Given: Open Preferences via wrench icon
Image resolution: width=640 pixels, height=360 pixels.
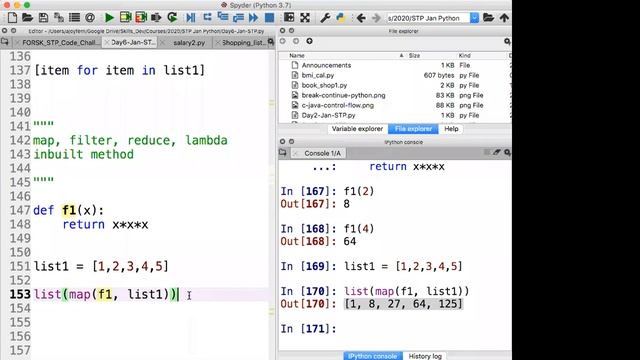Looking at the screenshot, I should coord(325,18).
